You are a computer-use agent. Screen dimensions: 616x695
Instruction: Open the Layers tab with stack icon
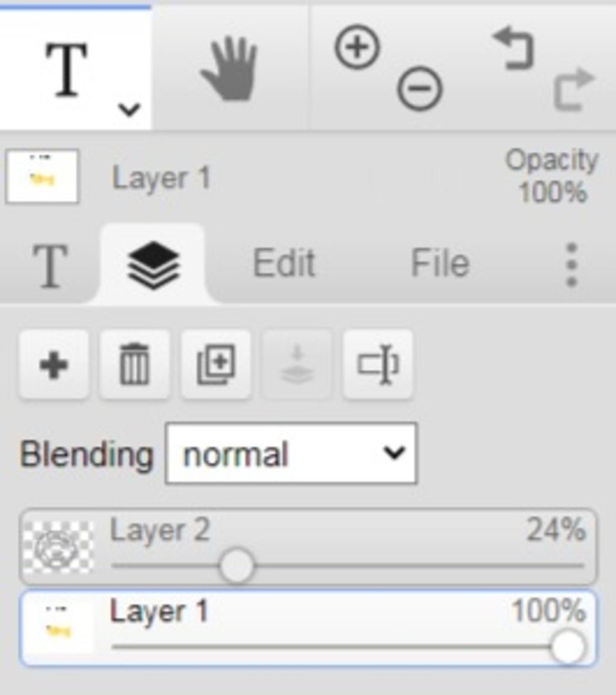[x=153, y=265]
